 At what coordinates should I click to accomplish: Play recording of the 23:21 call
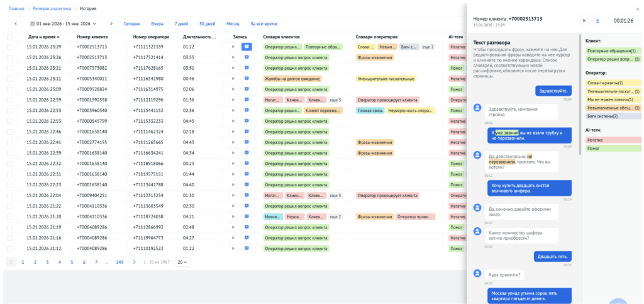233,68
